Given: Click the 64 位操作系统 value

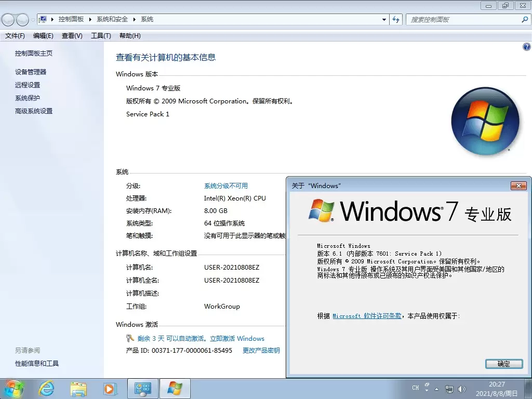Looking at the screenshot, I should click(x=224, y=223).
